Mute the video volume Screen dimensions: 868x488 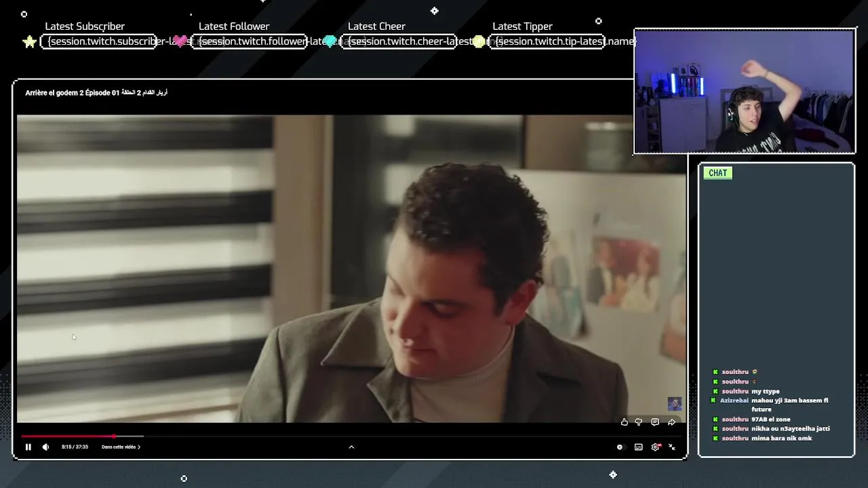[x=45, y=447]
